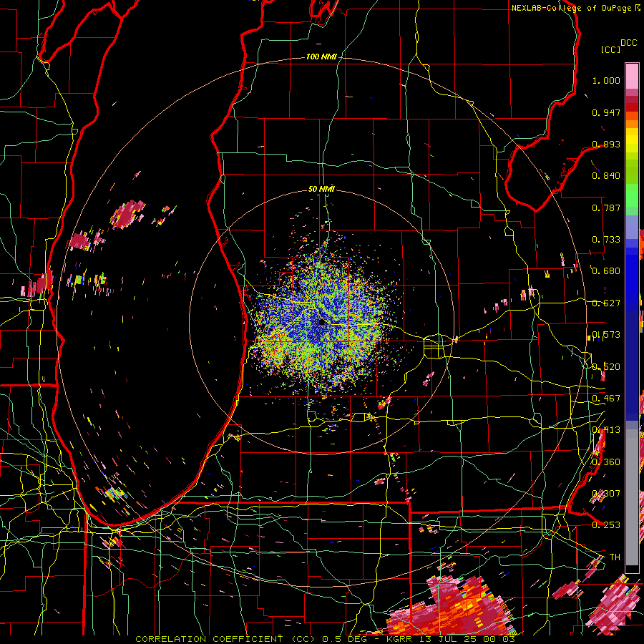
Task: Select the 0.947 legend value
Action: (x=606, y=112)
